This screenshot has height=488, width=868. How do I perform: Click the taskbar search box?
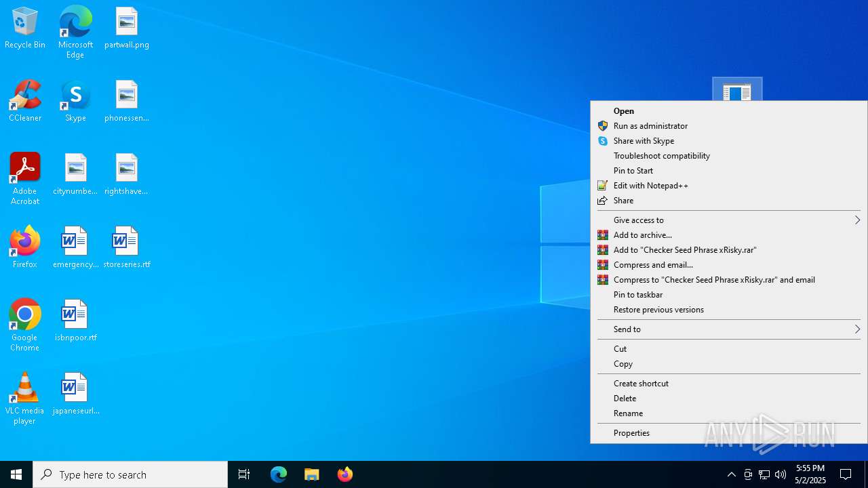coord(130,474)
